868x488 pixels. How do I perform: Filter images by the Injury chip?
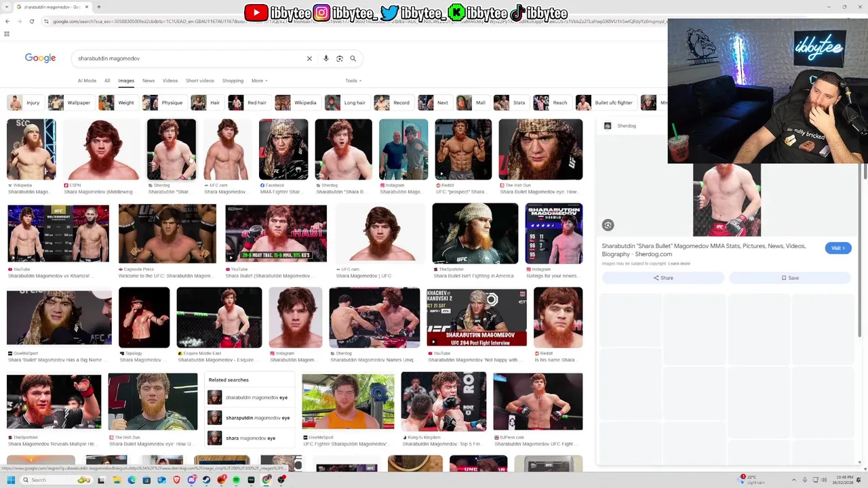(25, 102)
